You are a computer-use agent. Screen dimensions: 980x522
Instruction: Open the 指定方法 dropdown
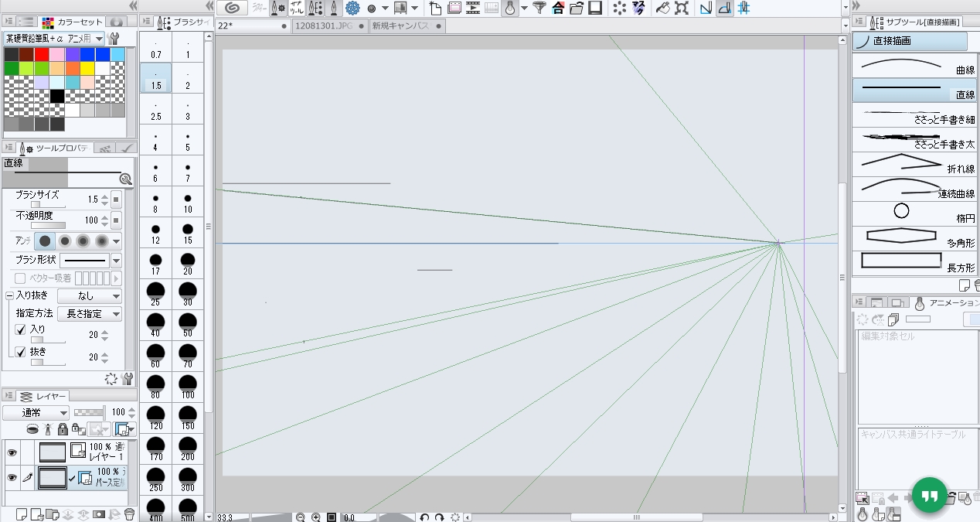(90, 314)
